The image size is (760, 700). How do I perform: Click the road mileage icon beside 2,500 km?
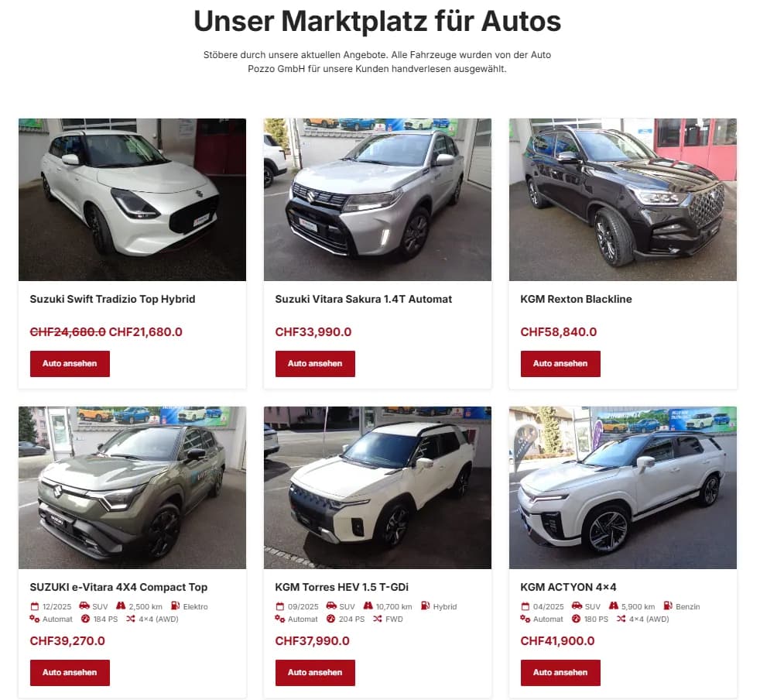click(121, 606)
